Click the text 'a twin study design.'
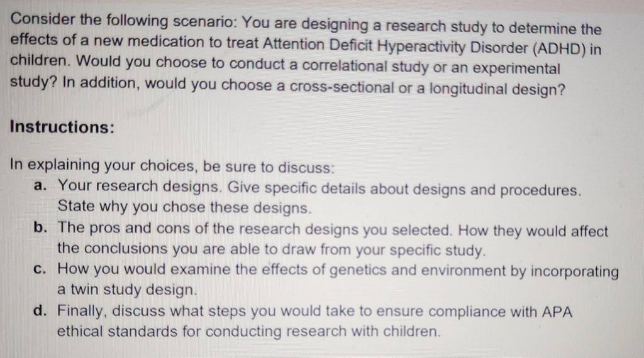644x358 pixels. click(x=127, y=290)
